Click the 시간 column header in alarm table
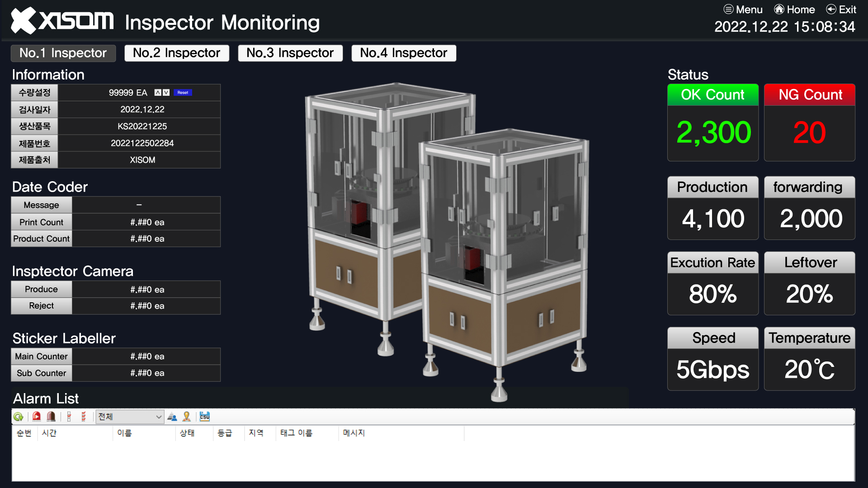 click(x=49, y=433)
